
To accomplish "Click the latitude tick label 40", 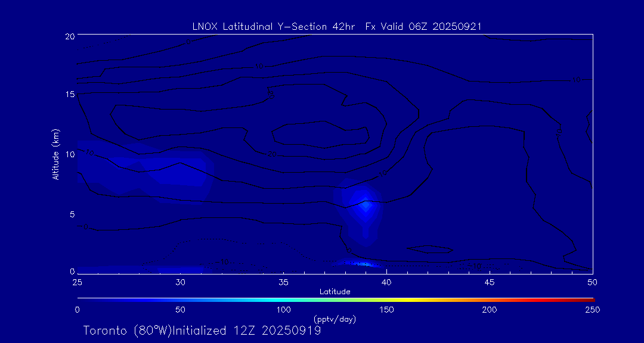I will coord(386,282).
